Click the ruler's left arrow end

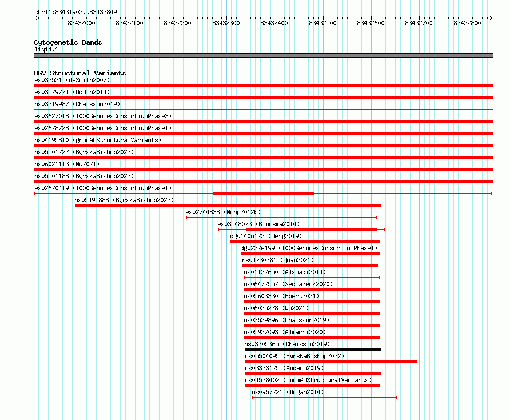(x=35, y=18)
